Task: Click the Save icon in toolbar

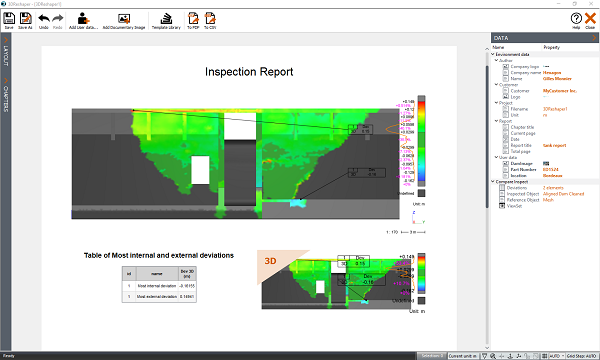Action: pyautogui.click(x=9, y=18)
